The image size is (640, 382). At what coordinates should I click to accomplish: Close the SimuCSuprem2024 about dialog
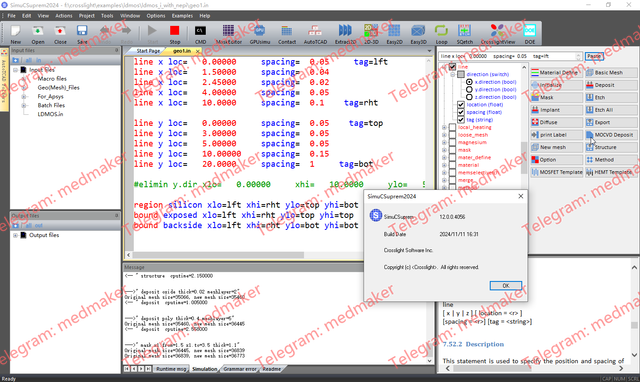pos(521,196)
